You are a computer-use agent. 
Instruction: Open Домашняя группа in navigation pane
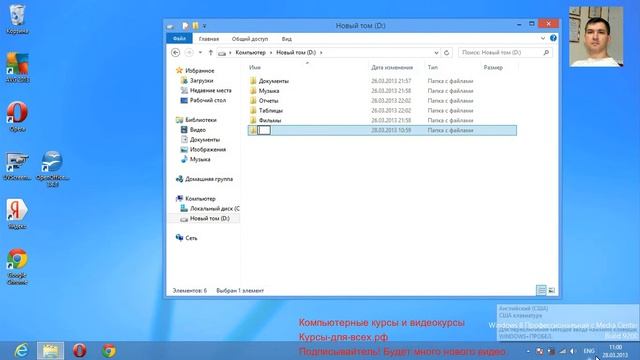coord(209,179)
